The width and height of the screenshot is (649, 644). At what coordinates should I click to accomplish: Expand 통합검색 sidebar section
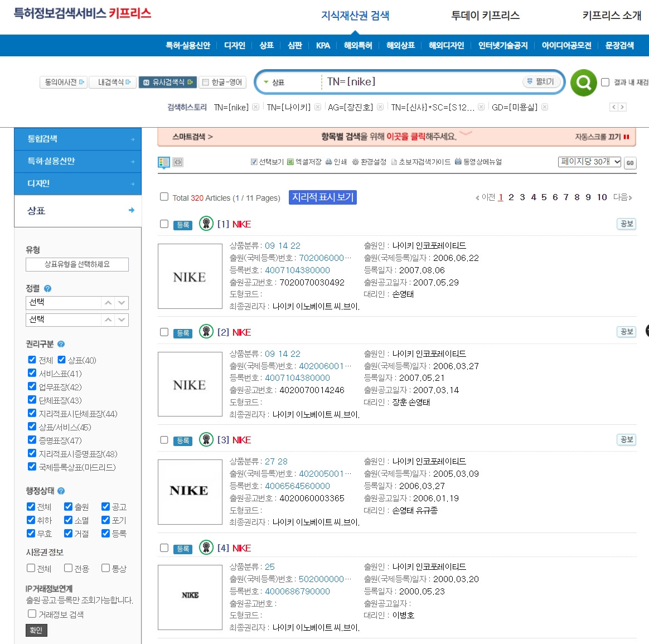tap(78, 139)
